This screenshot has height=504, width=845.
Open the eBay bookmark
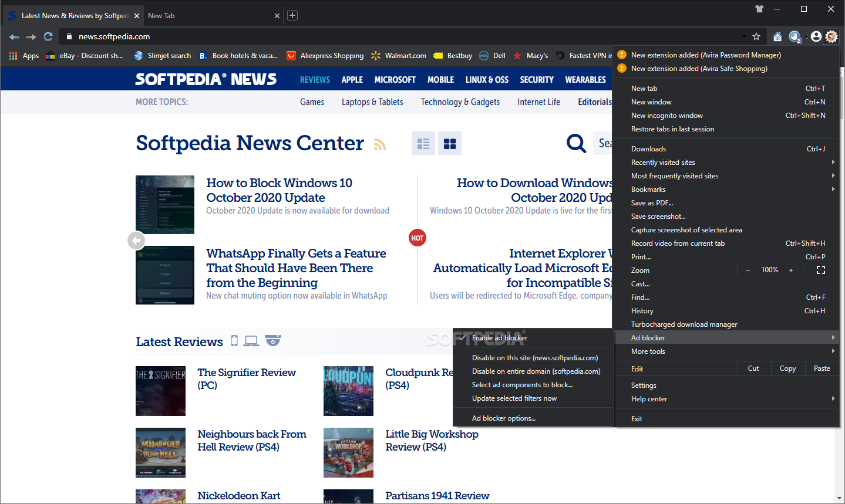tap(85, 56)
